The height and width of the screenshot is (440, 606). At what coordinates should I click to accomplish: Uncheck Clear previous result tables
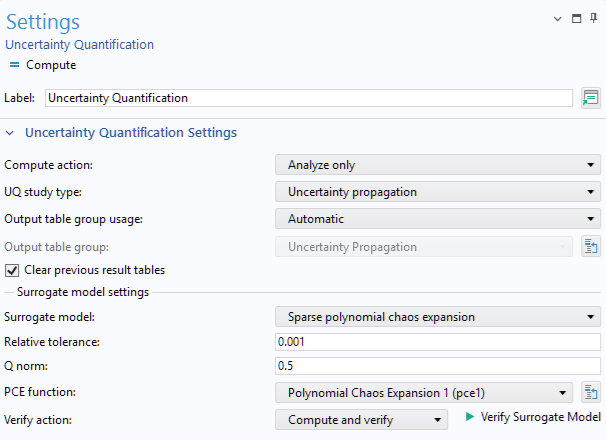pos(12,270)
